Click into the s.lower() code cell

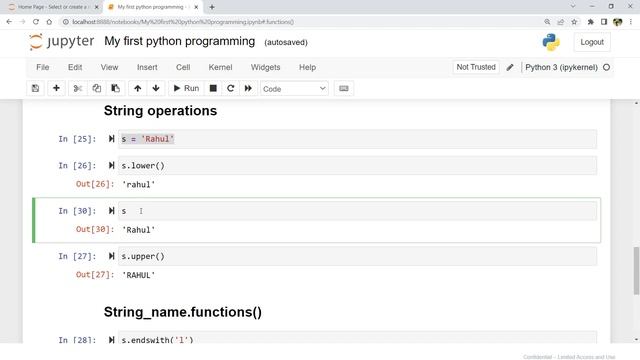(357, 166)
